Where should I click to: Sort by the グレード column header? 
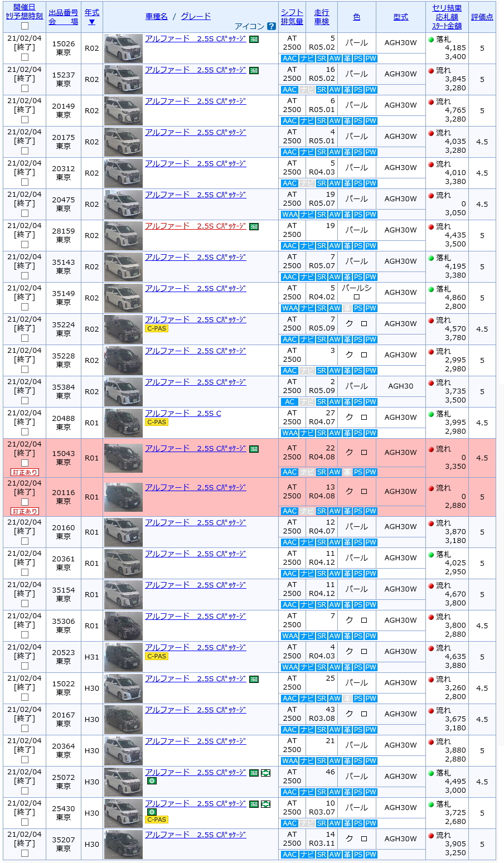click(196, 17)
